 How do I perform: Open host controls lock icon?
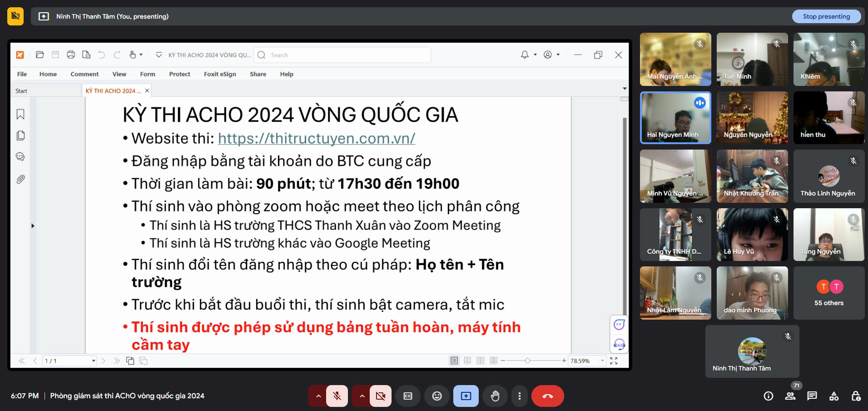point(856,396)
